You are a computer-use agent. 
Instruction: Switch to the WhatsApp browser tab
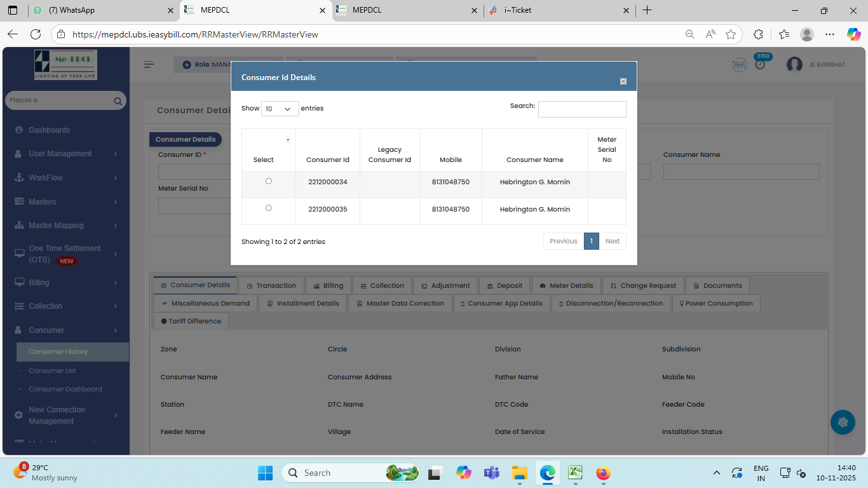(x=102, y=10)
